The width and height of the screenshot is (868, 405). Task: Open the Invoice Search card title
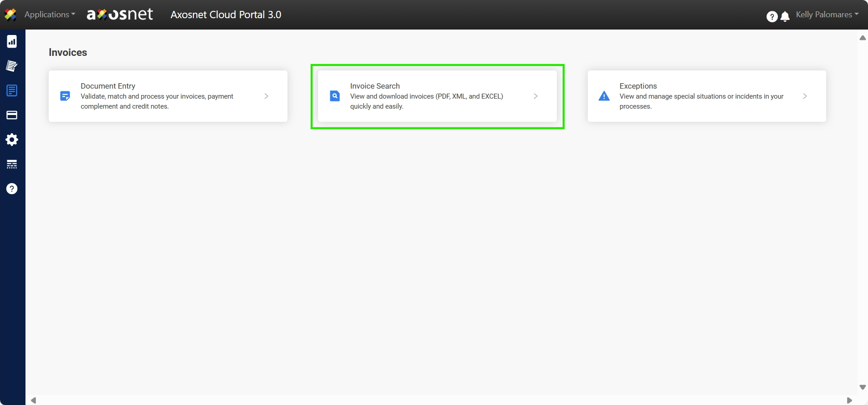pyautogui.click(x=375, y=86)
